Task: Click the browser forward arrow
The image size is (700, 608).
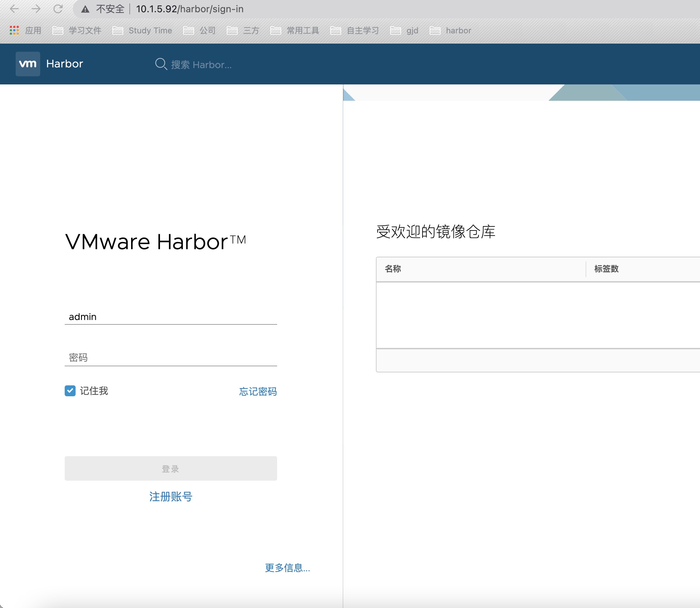Action: point(36,9)
